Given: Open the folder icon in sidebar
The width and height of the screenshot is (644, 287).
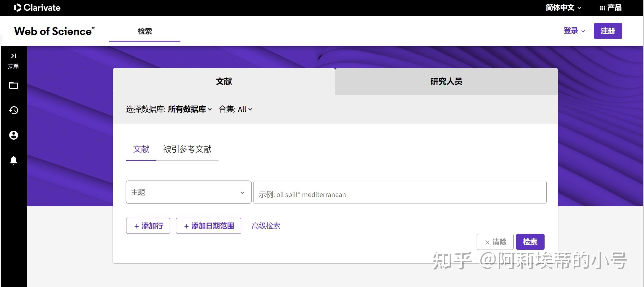Looking at the screenshot, I should pos(14,86).
